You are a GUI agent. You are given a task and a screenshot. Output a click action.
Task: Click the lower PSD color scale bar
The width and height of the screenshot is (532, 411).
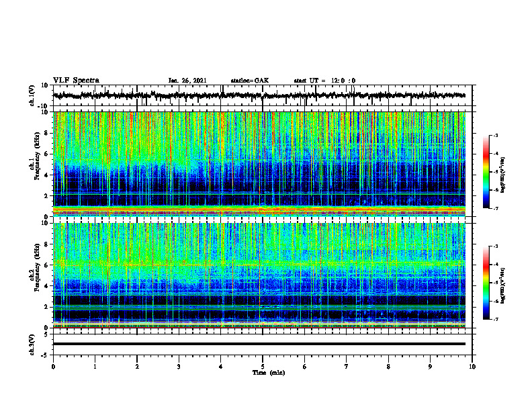486,283
